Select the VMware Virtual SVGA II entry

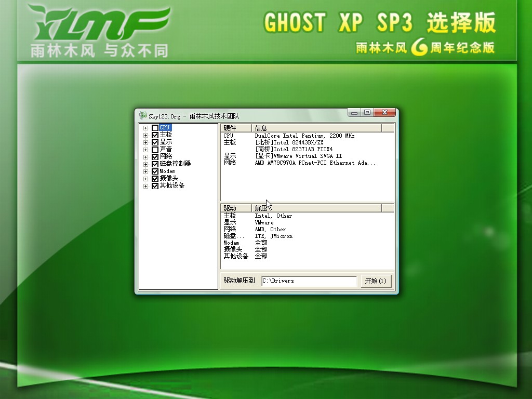(x=299, y=156)
